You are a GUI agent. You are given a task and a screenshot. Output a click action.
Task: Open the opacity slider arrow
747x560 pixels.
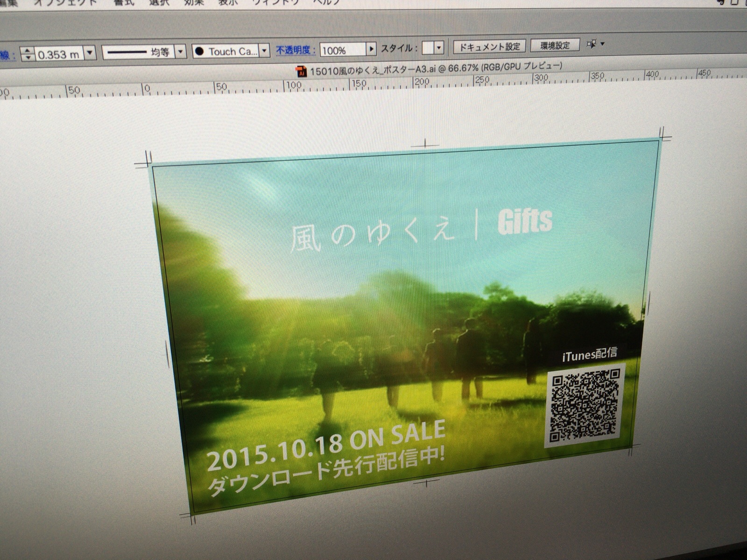[371, 49]
